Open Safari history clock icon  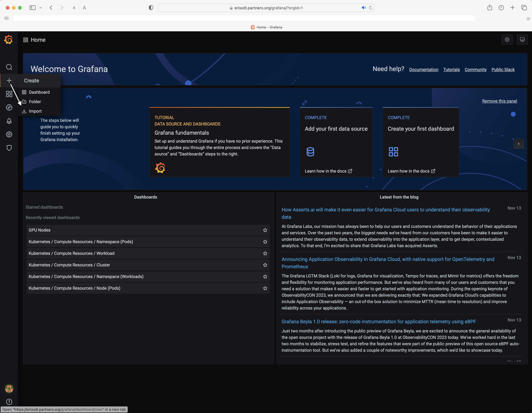[x=501, y=8]
